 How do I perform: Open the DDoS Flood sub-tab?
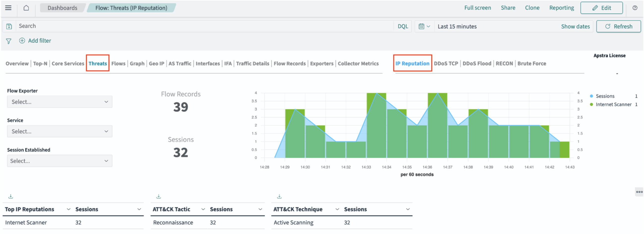point(477,63)
